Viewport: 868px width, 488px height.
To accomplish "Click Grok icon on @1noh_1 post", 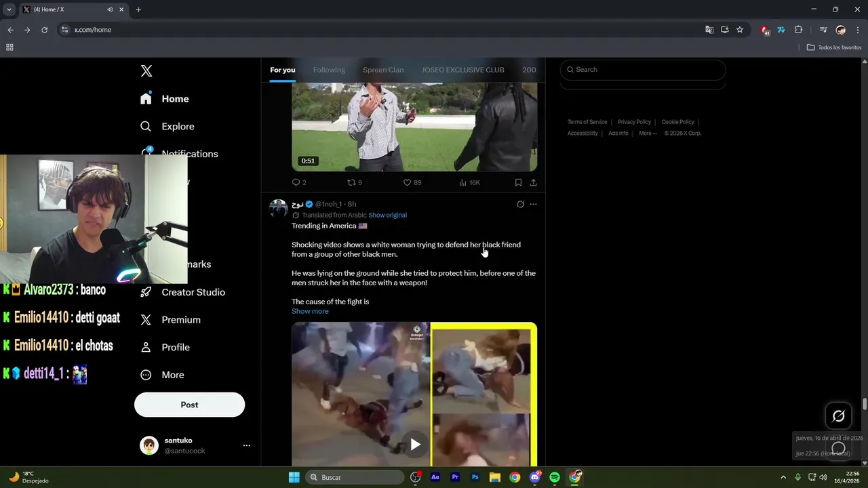I will tap(520, 204).
